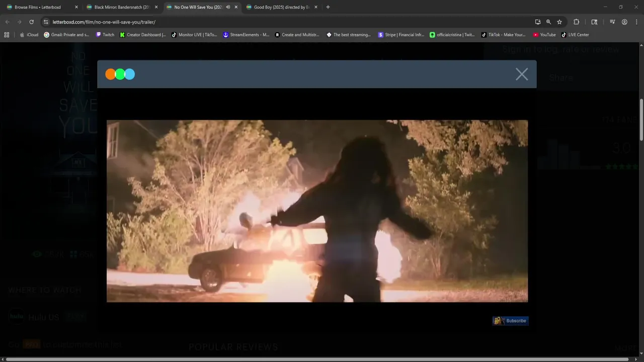This screenshot has width=644, height=362.
Task: Open the iCloud bookmark
Action: (x=29, y=35)
